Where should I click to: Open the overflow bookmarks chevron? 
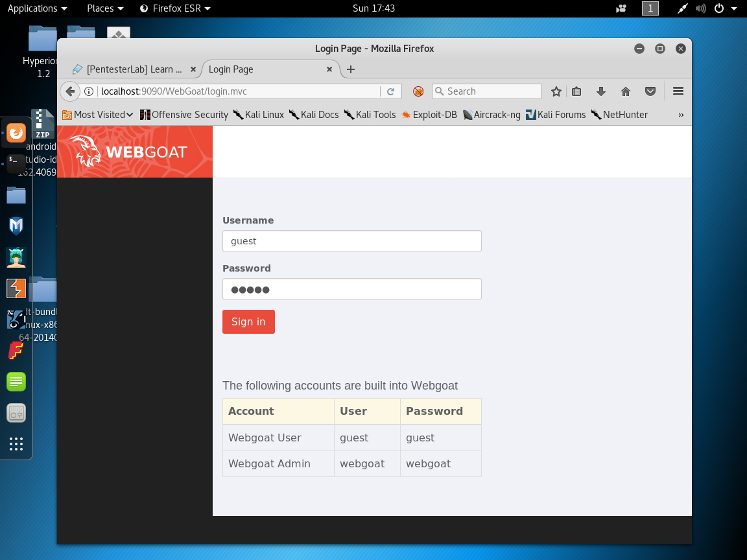click(x=681, y=115)
